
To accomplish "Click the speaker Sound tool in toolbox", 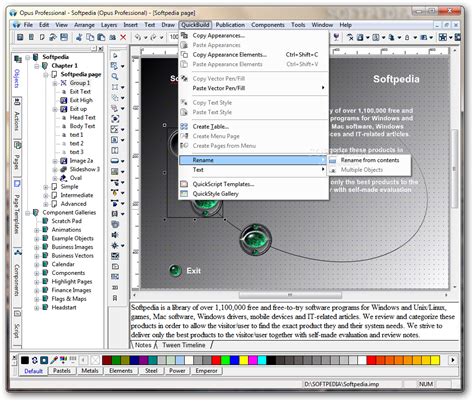I will click(x=115, y=235).
